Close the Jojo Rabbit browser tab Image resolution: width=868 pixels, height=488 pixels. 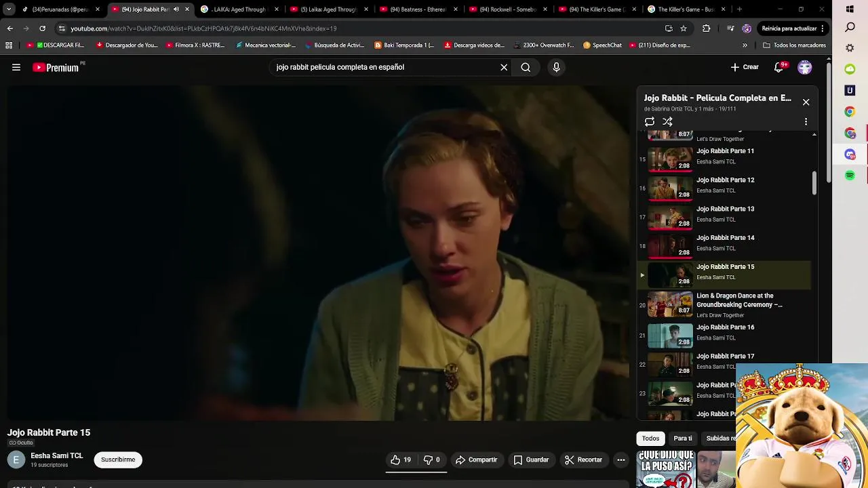coord(187,9)
